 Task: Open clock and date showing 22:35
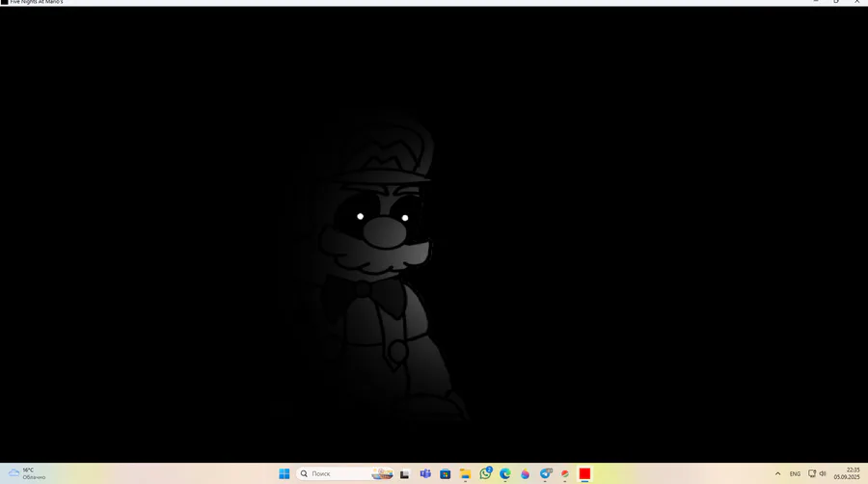coord(847,473)
